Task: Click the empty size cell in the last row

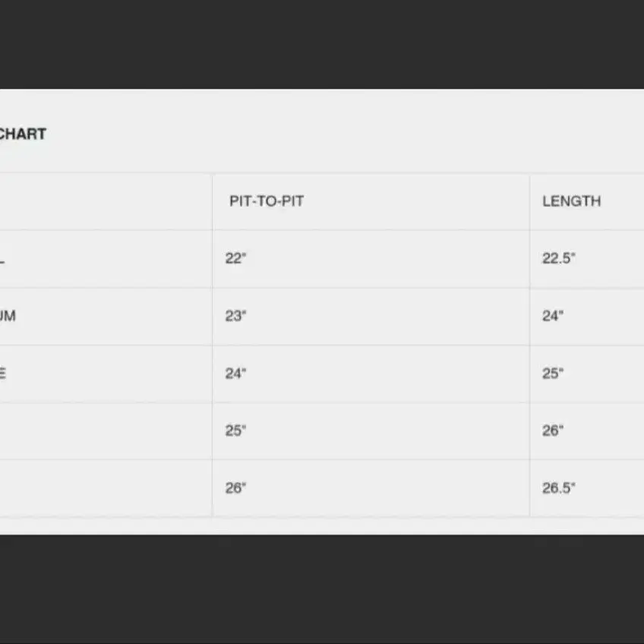Action: pos(106,488)
